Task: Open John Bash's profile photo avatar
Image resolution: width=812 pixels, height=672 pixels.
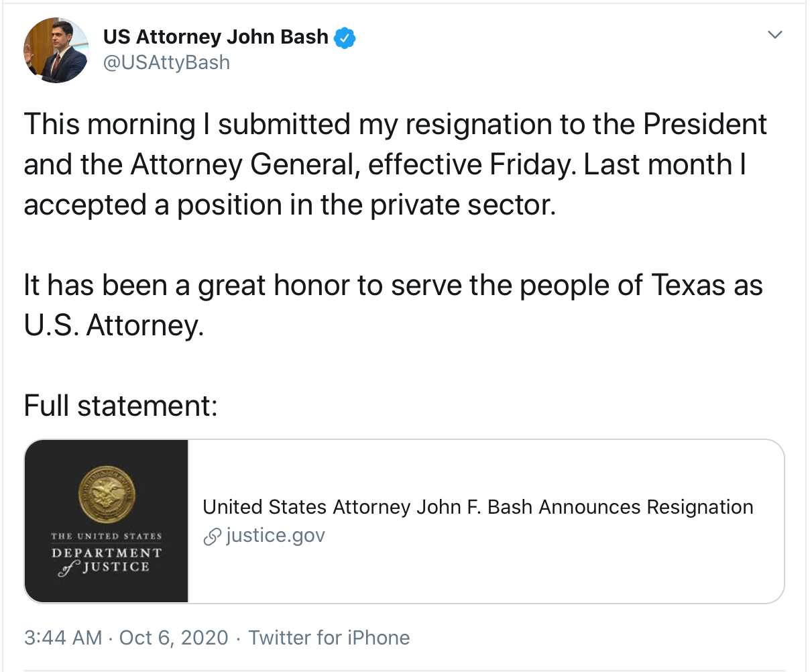Action: click(x=56, y=50)
